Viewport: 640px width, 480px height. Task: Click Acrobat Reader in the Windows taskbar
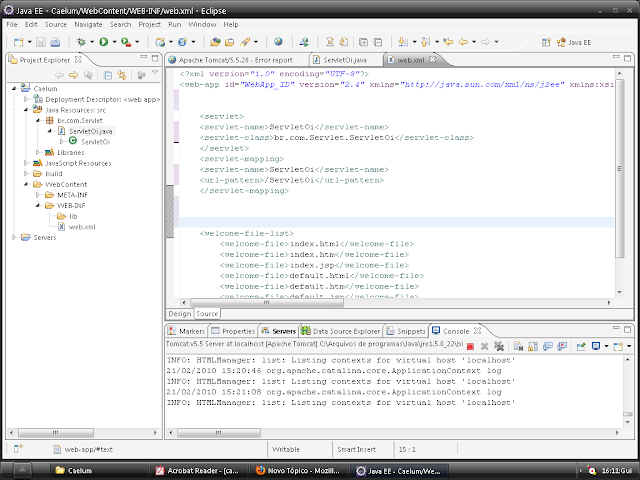click(x=195, y=470)
